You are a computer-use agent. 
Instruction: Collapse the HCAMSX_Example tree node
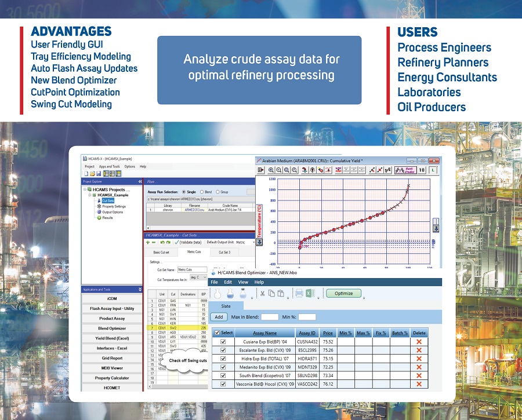click(89, 195)
